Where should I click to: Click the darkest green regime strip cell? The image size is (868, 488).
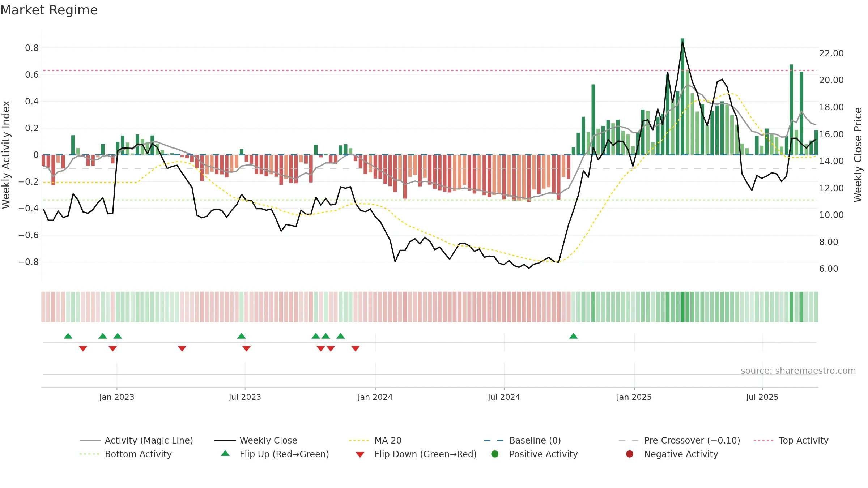pyautogui.click(x=682, y=307)
